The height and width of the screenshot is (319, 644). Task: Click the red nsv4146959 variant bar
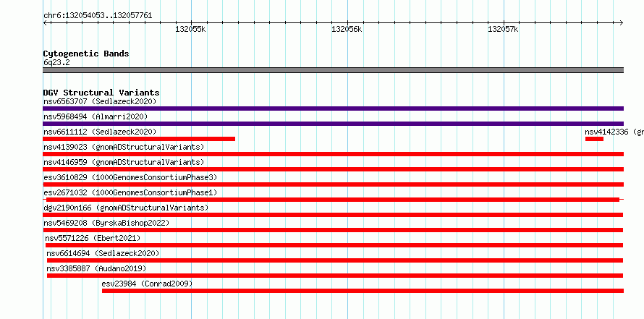333,169
